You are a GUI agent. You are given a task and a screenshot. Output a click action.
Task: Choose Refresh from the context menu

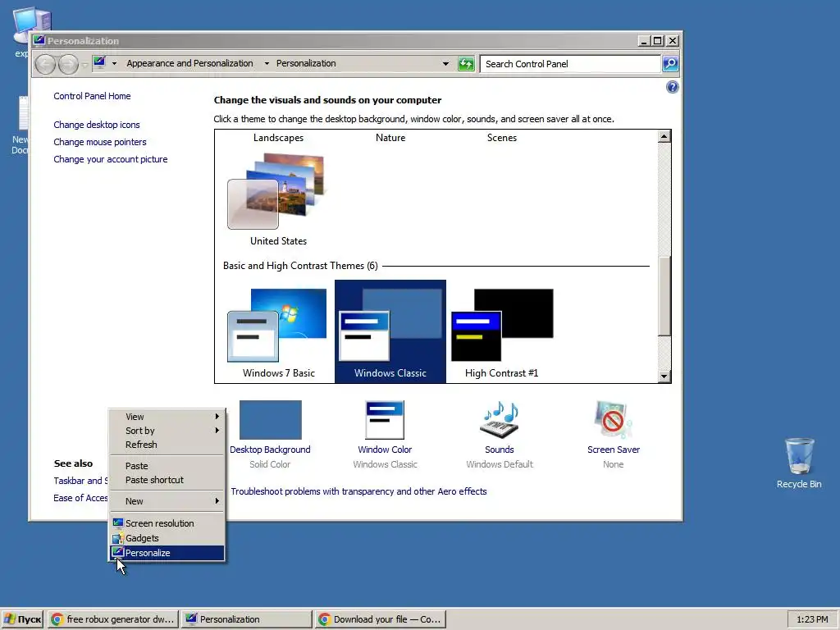point(167,445)
